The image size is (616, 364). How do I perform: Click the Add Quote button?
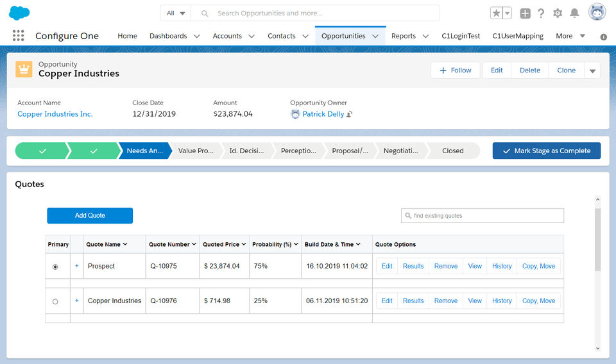(90, 215)
